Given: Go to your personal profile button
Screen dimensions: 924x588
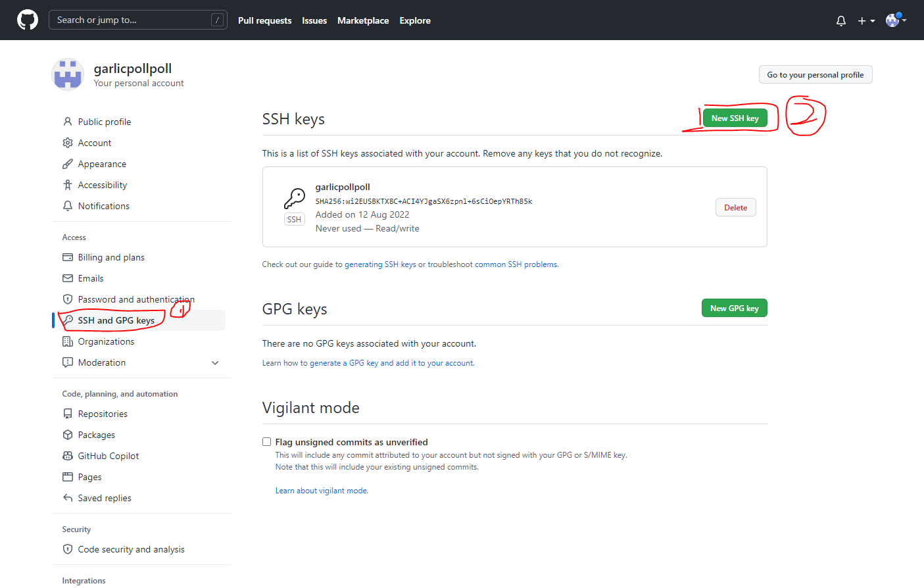Looking at the screenshot, I should click(x=815, y=75).
